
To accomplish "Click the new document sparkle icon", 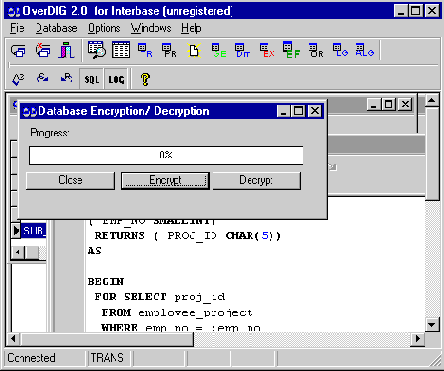I will click(x=194, y=51).
